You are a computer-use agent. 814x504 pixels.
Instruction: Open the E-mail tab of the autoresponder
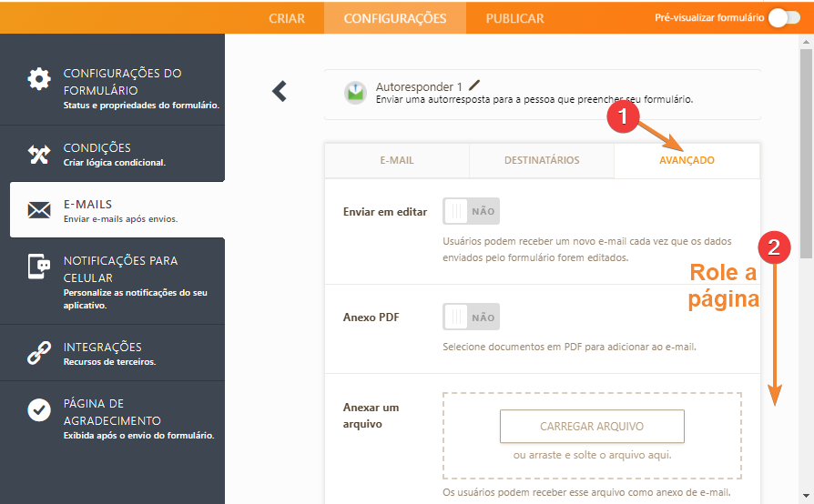coord(397,160)
